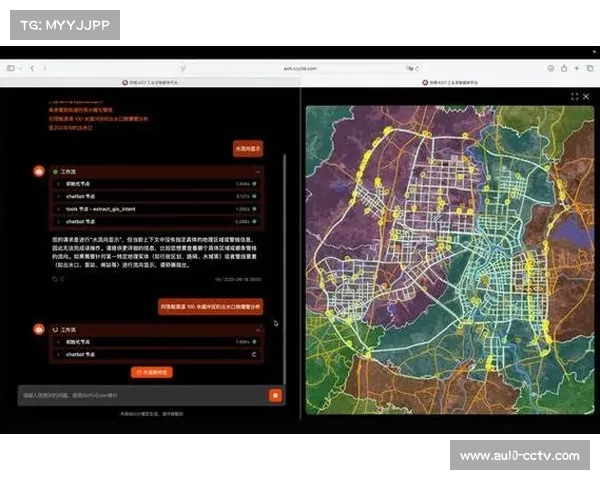Click the disclaimer text below the input
The height and width of the screenshot is (480, 600).
152,414
